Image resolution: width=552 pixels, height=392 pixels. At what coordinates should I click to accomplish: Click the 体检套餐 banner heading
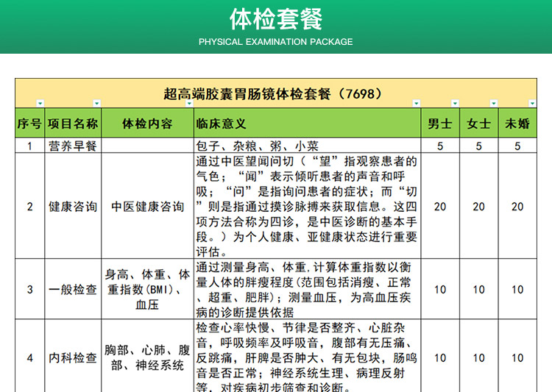[x=275, y=19]
